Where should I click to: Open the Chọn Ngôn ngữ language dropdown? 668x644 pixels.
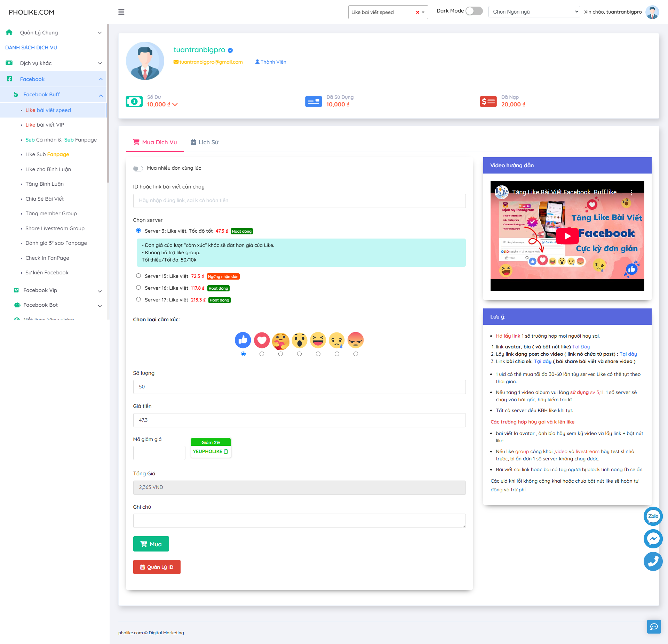pyautogui.click(x=534, y=12)
